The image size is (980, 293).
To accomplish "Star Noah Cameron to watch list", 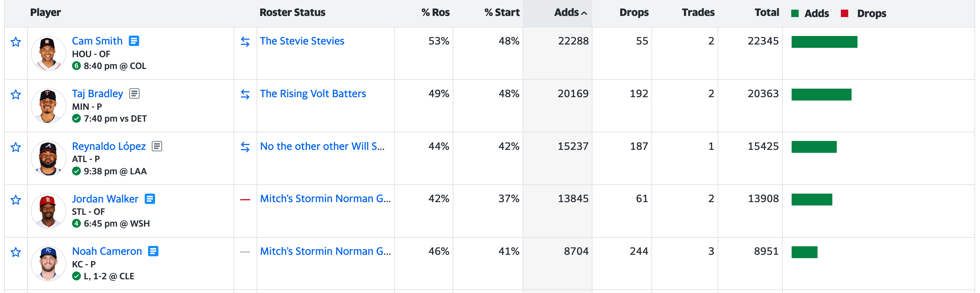I will point(16,252).
